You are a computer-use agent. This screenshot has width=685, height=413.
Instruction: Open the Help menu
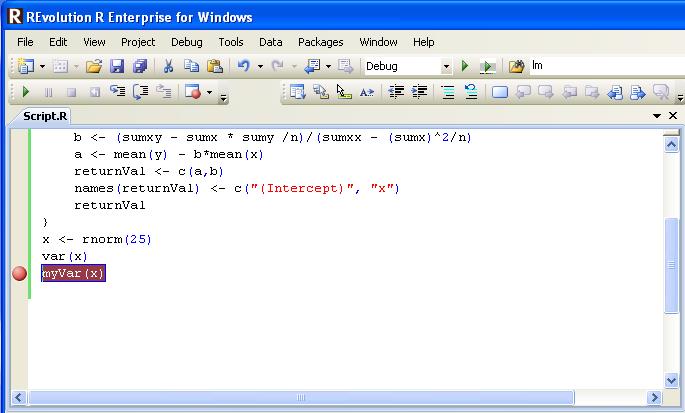pyautogui.click(x=423, y=42)
